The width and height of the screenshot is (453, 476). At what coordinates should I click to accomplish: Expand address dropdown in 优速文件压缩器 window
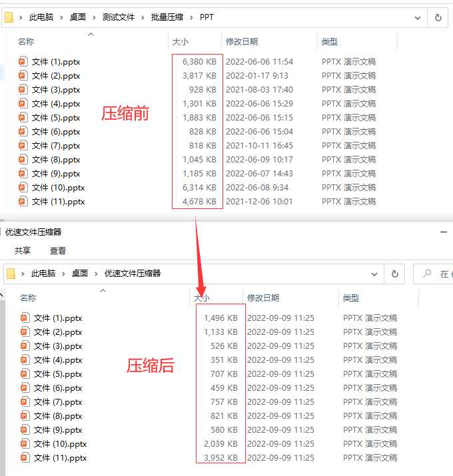pyautogui.click(x=374, y=274)
